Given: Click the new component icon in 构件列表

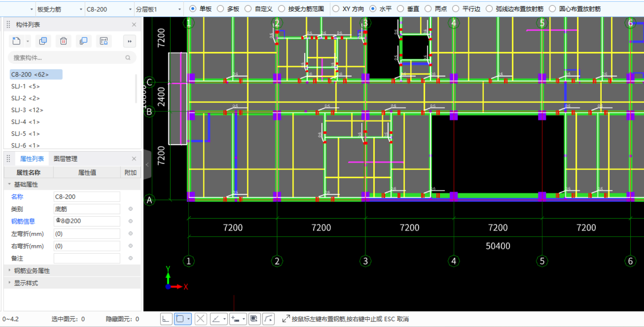Looking at the screenshot, I should pyautogui.click(x=16, y=41).
